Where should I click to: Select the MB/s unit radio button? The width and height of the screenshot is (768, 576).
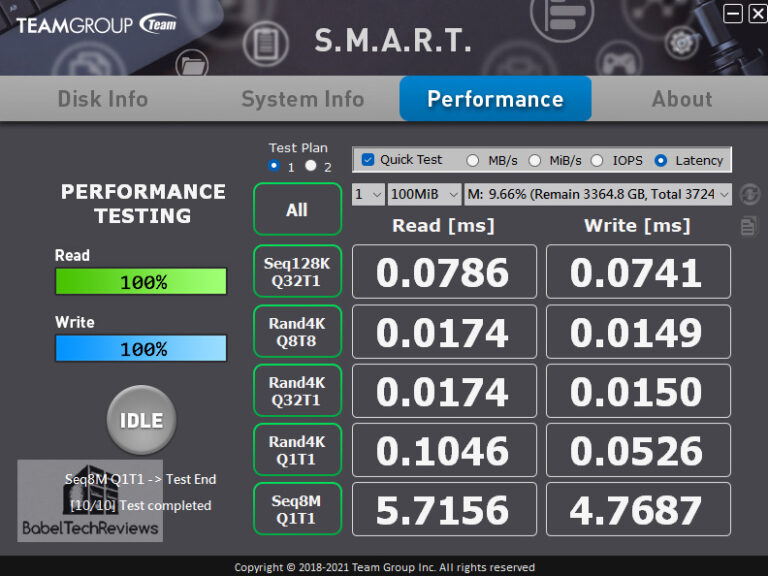pos(473,160)
